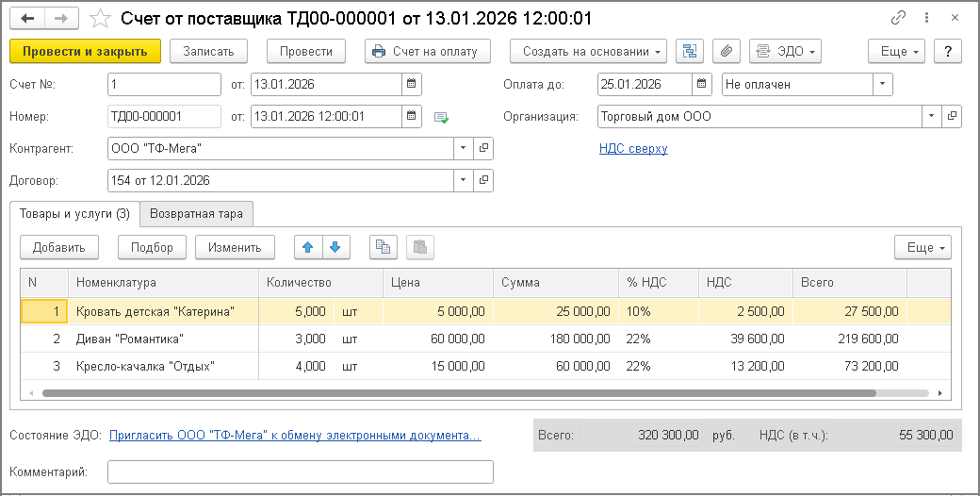
Task: Click the Добавить row button
Action: coord(58,247)
